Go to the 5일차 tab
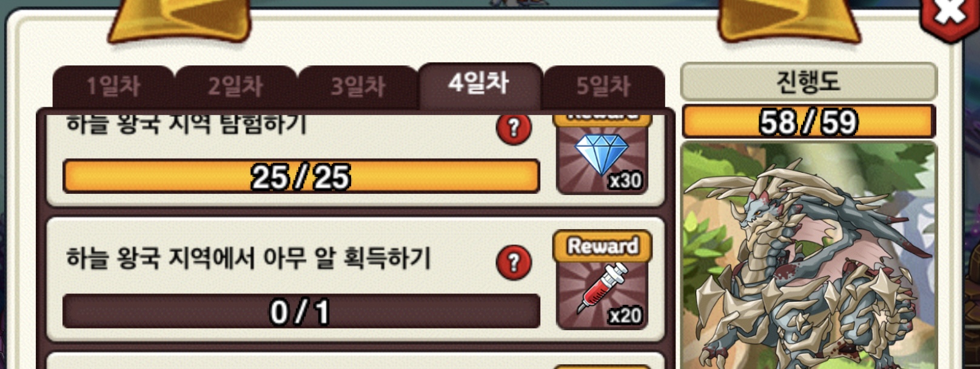980x369 pixels. coord(604,87)
